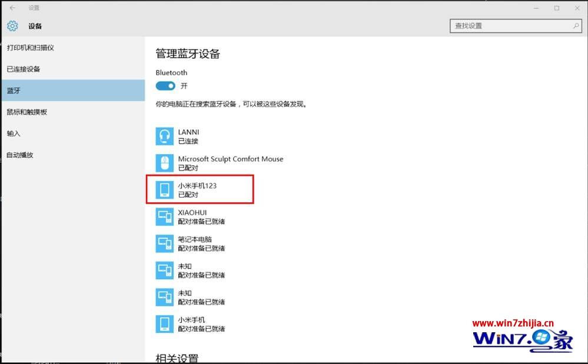Open 输入 settings page
This screenshot has height=364, width=588.
73,133
